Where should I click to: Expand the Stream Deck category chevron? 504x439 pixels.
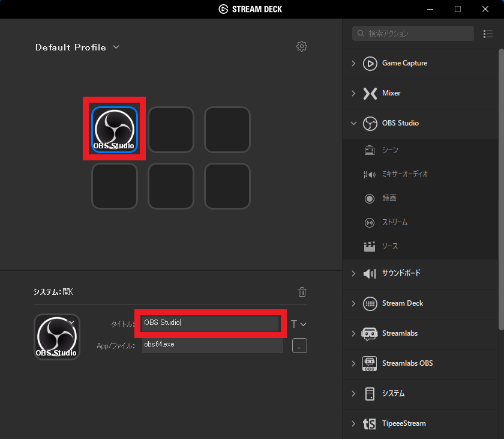[x=353, y=303]
